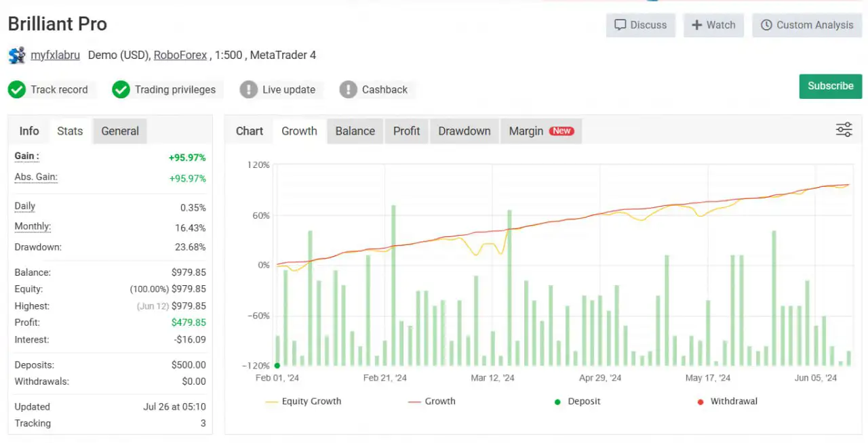This screenshot has height=443, width=868.
Task: Switch to the Drawdown chart tab
Action: 464,131
